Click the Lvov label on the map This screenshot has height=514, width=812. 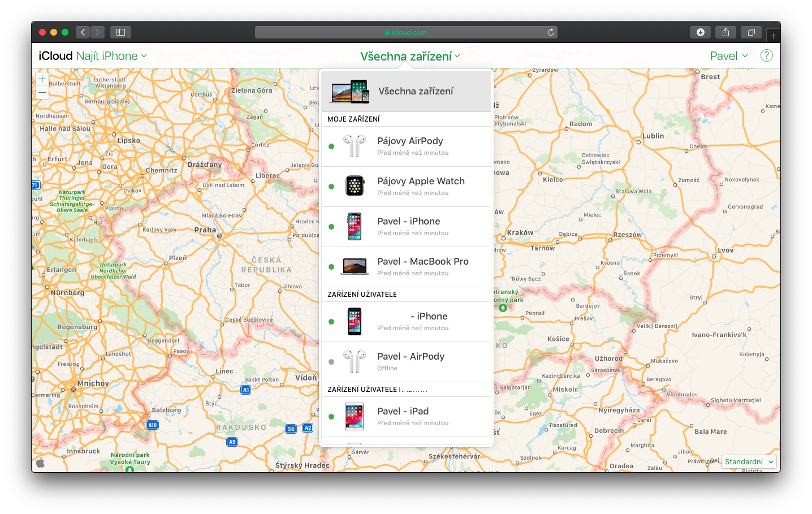[x=725, y=250]
